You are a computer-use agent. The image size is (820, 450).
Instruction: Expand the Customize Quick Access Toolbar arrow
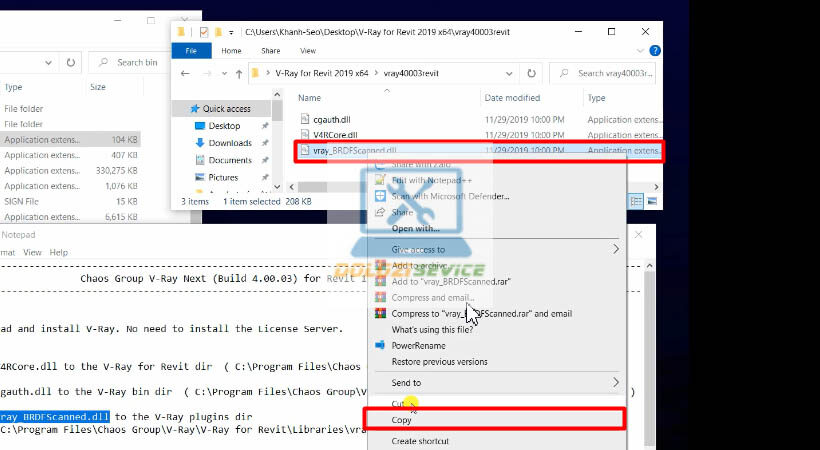click(x=231, y=32)
